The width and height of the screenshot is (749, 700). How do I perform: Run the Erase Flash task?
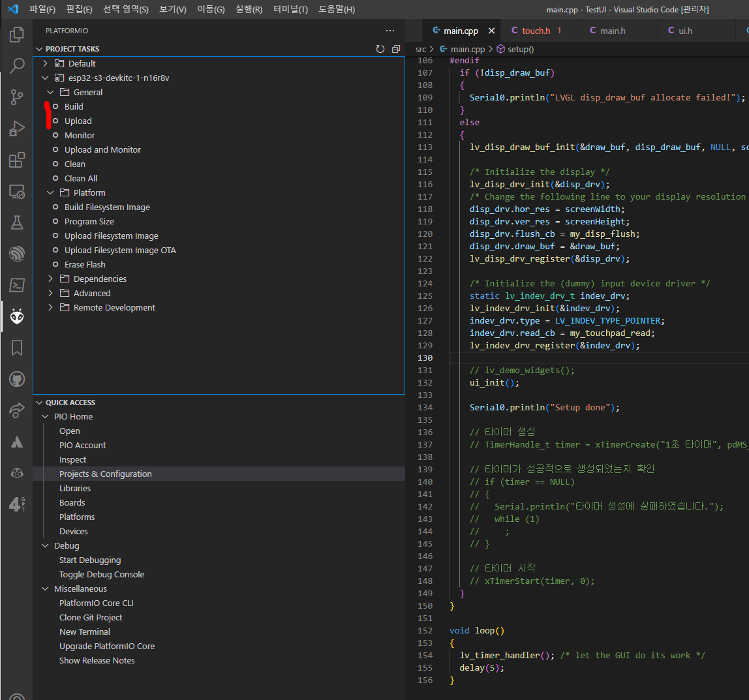click(x=85, y=264)
